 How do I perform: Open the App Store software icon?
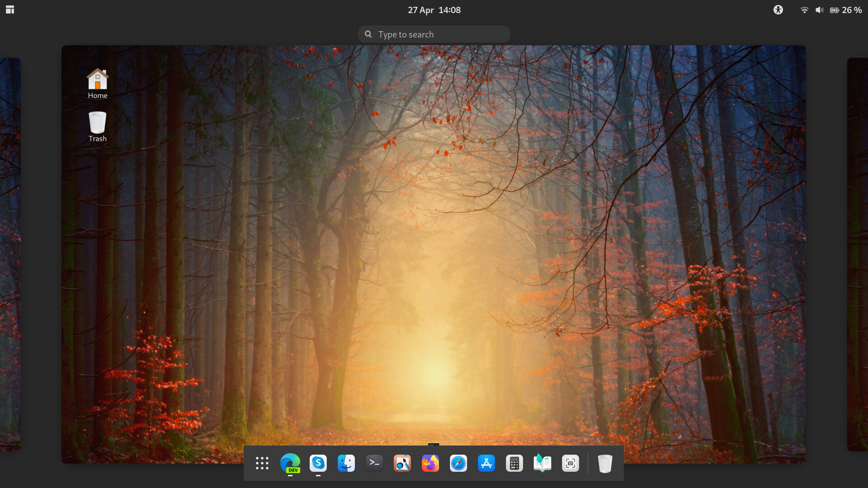(x=486, y=463)
